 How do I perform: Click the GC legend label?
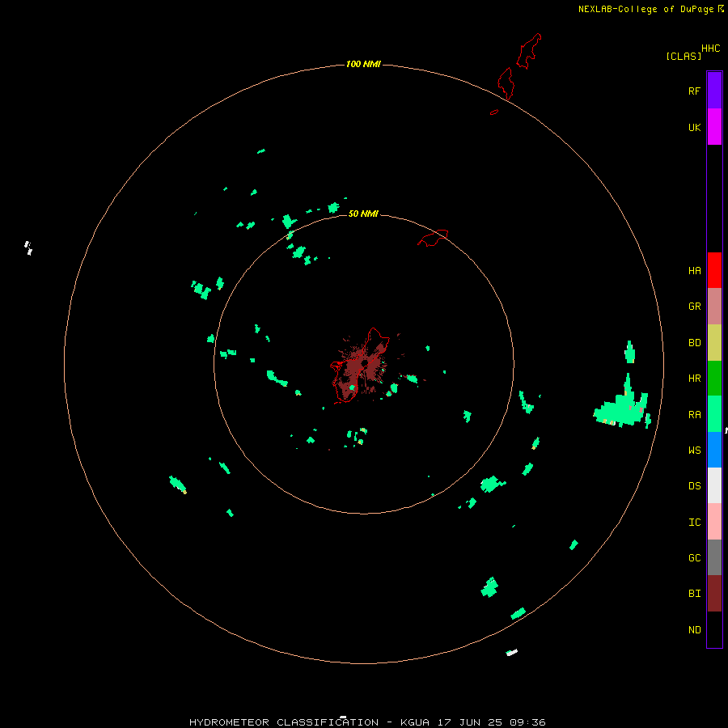coord(694,558)
